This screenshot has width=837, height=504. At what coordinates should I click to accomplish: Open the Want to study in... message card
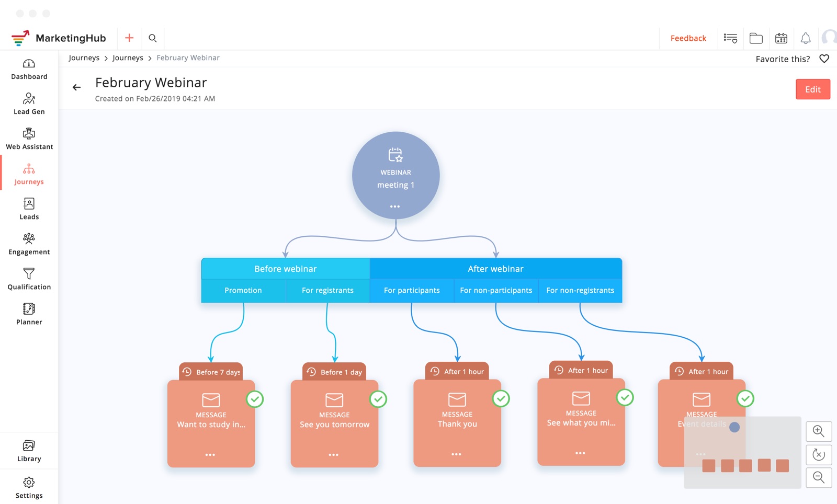click(211, 423)
